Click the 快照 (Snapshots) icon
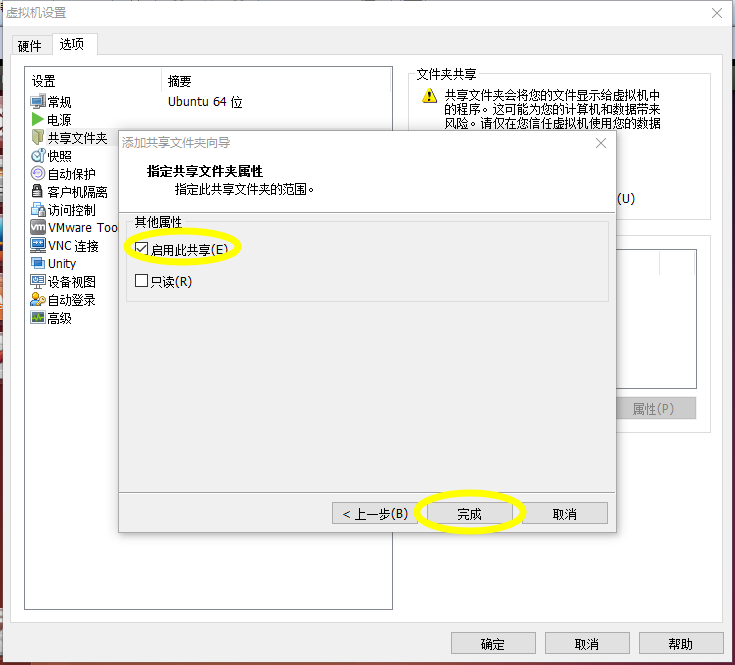 coord(38,156)
